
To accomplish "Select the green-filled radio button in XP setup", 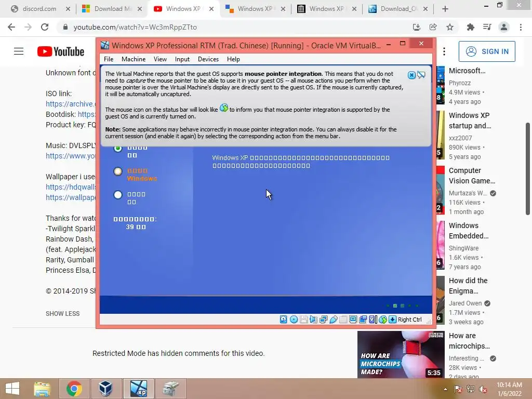I will point(118,148).
